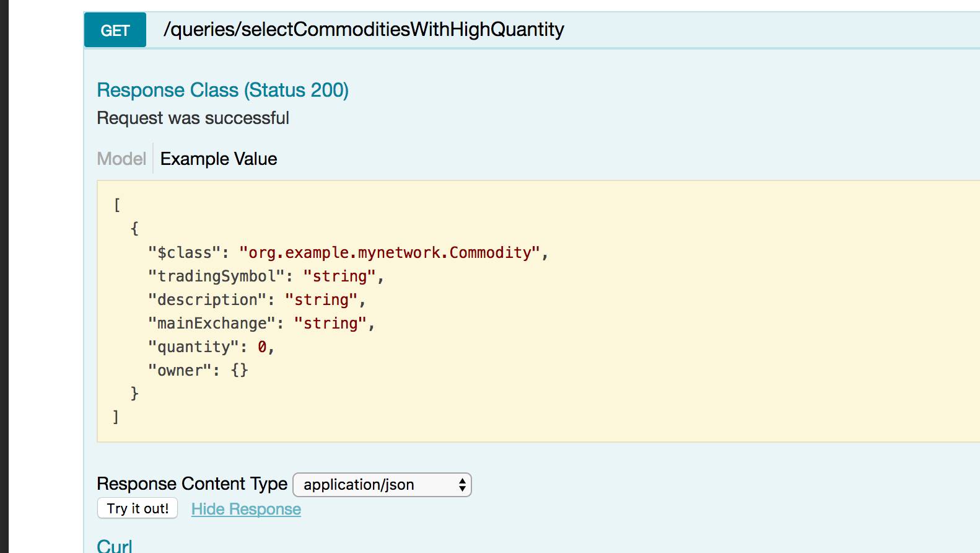This screenshot has width=980, height=553.
Task: Switch to the Model tab
Action: 121,159
